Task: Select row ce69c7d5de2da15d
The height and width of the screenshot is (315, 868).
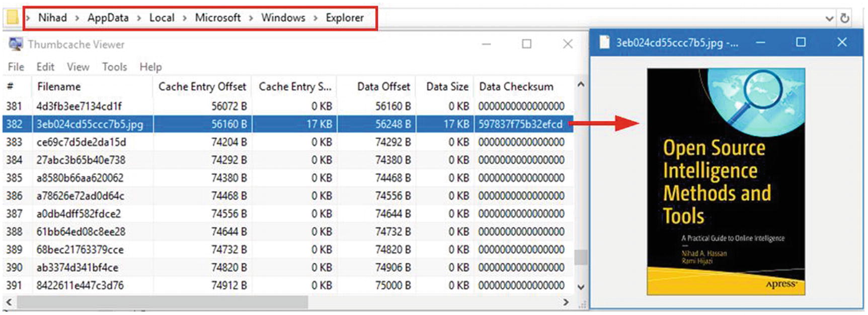Action: (x=288, y=142)
